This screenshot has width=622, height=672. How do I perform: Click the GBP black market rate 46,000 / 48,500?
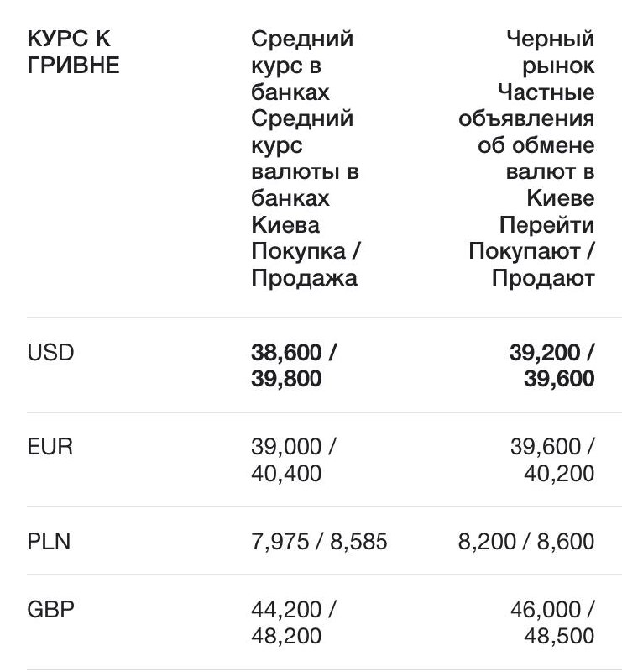[x=551, y=622]
